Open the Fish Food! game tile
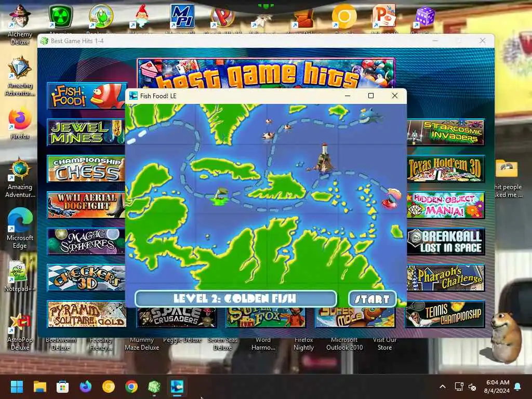The image size is (532, 399). [x=87, y=96]
